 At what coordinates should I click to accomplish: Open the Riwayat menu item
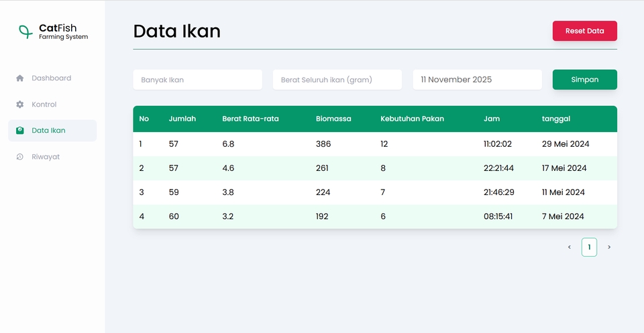[x=46, y=157]
